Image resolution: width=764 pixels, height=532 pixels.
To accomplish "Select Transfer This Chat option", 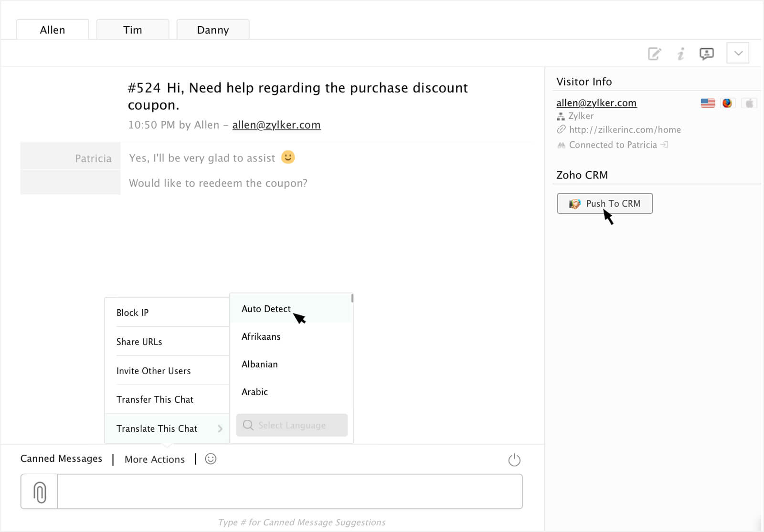I will tap(155, 399).
